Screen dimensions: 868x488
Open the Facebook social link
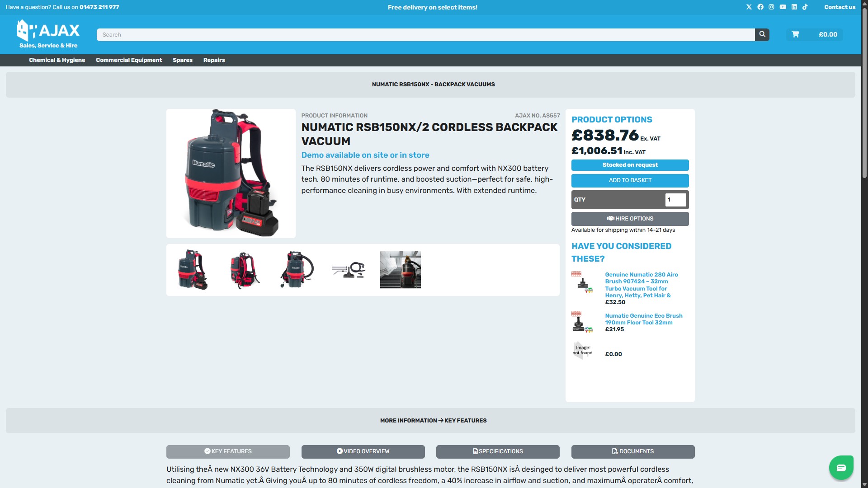click(760, 7)
